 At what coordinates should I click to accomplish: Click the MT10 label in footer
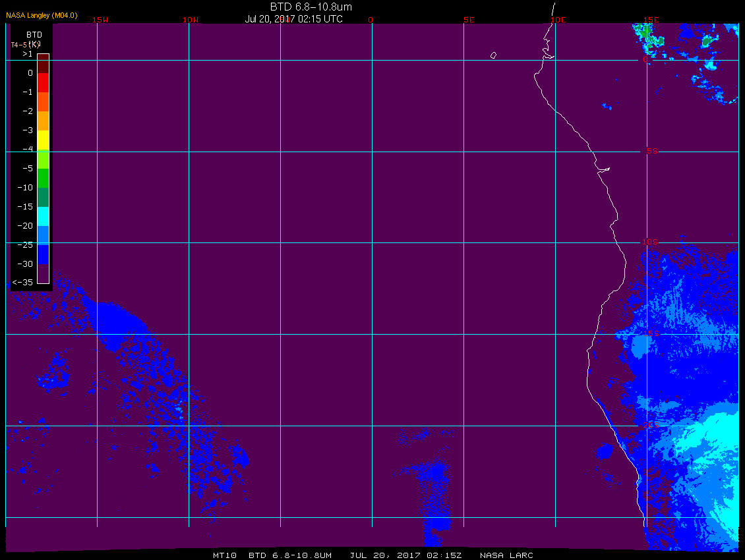[x=225, y=555]
